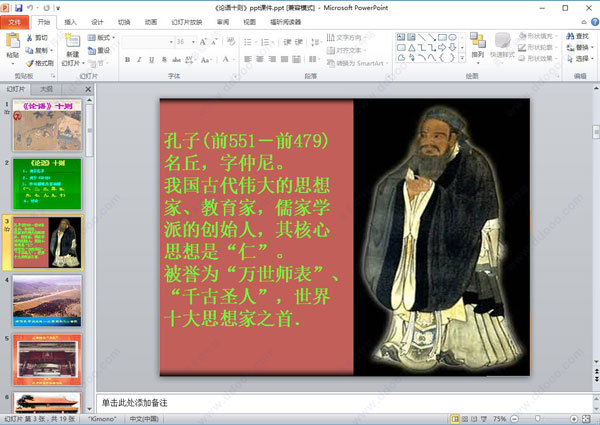This screenshot has height=425, width=600.
Task: Select slide 4 thumbnail with landscape
Action: click(47, 301)
